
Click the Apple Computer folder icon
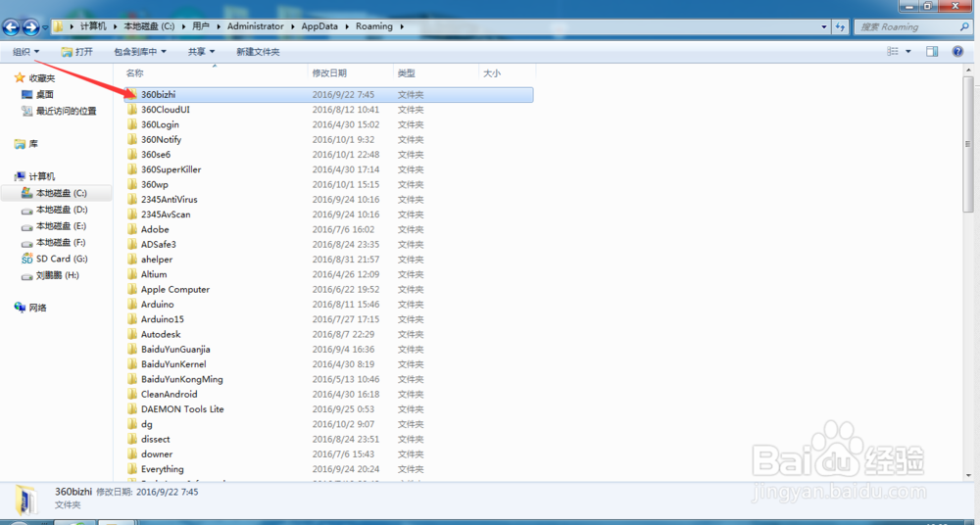[132, 289]
